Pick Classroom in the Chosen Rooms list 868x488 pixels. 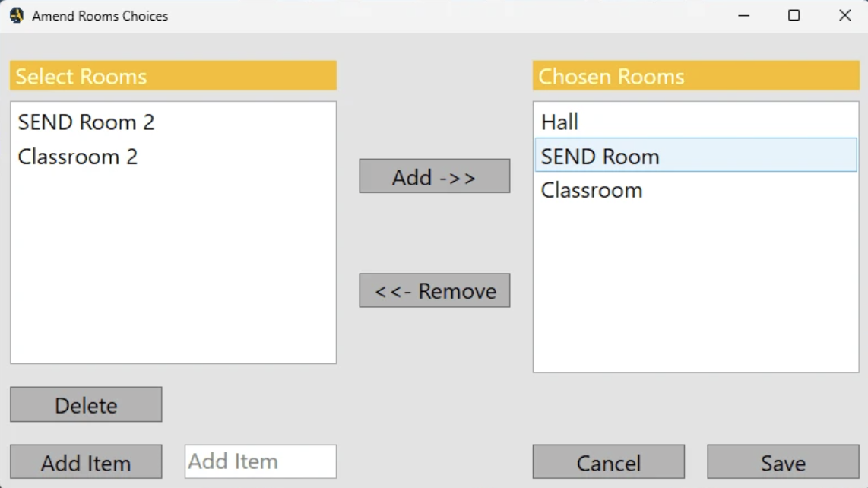click(591, 190)
